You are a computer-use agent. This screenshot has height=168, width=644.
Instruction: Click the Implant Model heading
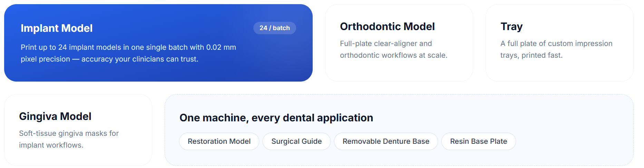pos(57,28)
